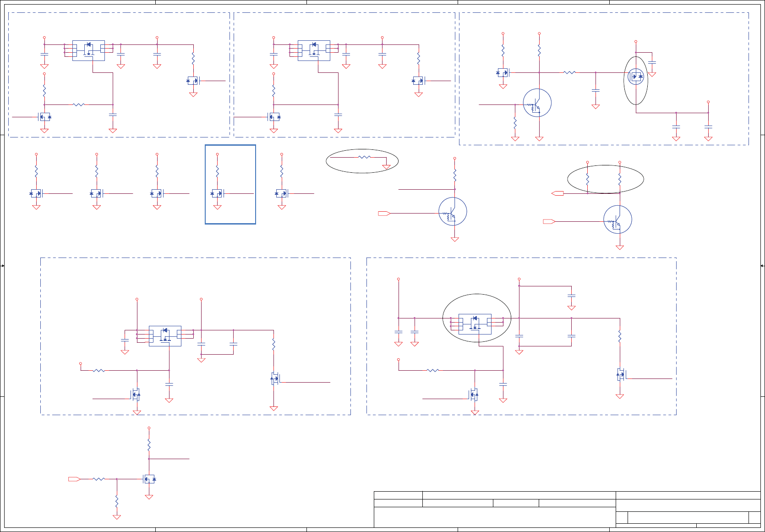Viewport: 765px width, 532px height.
Task: Select the ellipse outline around the two pull-up resistors
Action: point(606,179)
